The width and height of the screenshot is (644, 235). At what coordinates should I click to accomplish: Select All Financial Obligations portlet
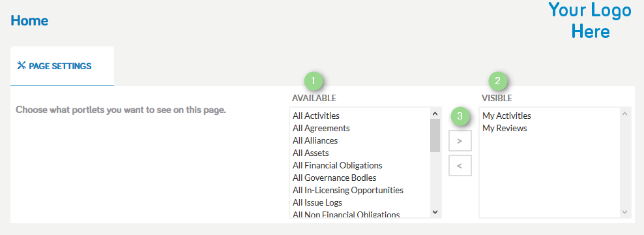[x=337, y=165]
